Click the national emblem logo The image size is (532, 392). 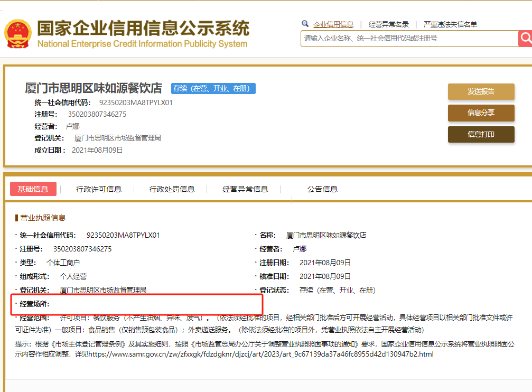pos(18,34)
